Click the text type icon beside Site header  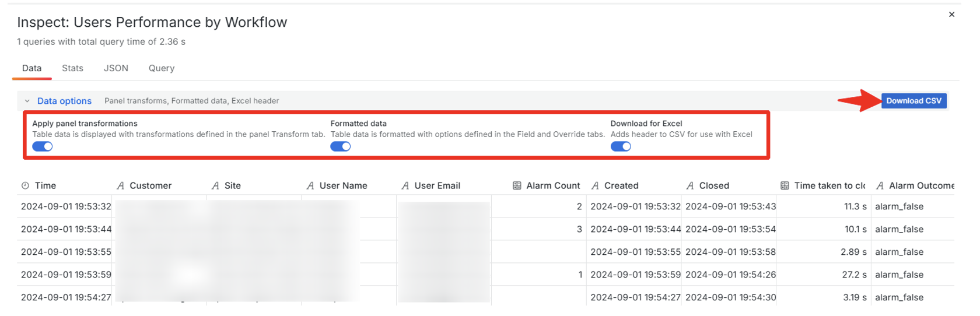pyautogui.click(x=215, y=185)
